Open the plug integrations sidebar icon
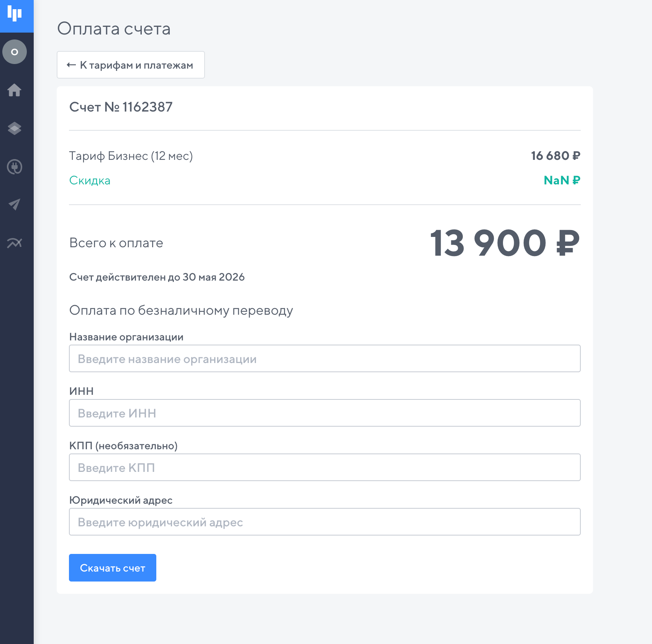The height and width of the screenshot is (644, 652). (15, 167)
